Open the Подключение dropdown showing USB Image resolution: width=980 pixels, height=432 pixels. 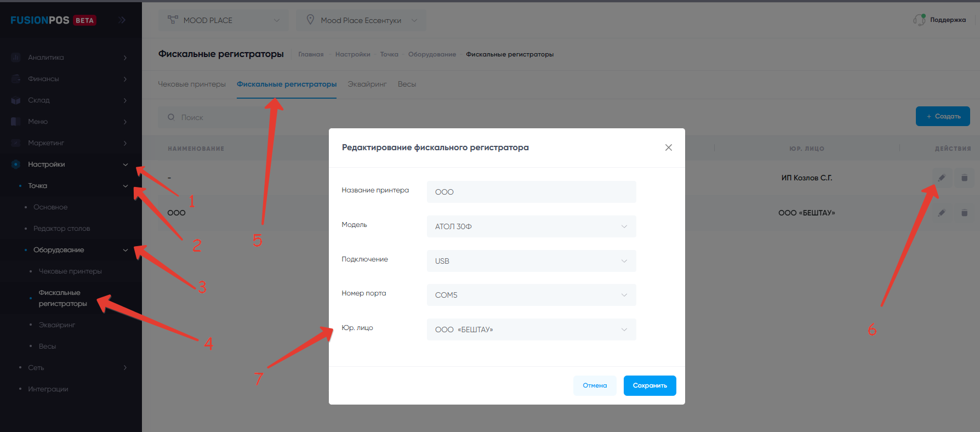tap(531, 261)
